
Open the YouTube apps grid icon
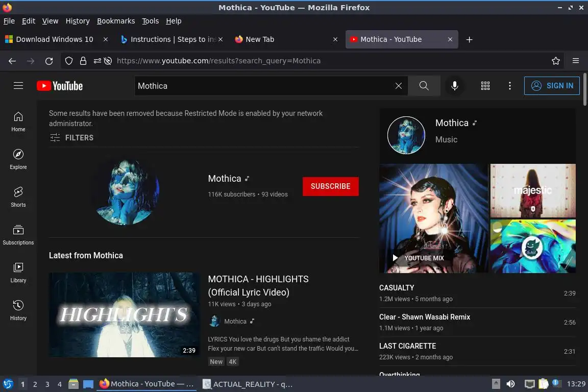click(485, 86)
